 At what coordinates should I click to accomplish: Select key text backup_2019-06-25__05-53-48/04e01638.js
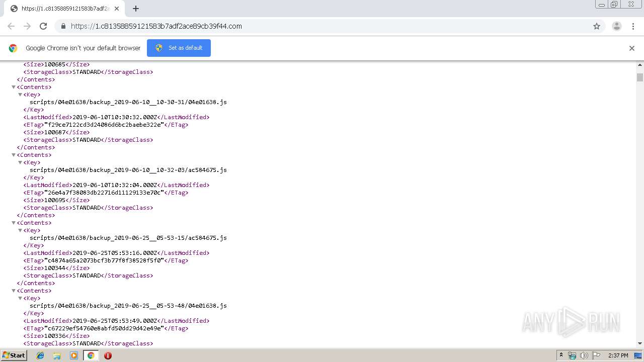click(x=157, y=306)
